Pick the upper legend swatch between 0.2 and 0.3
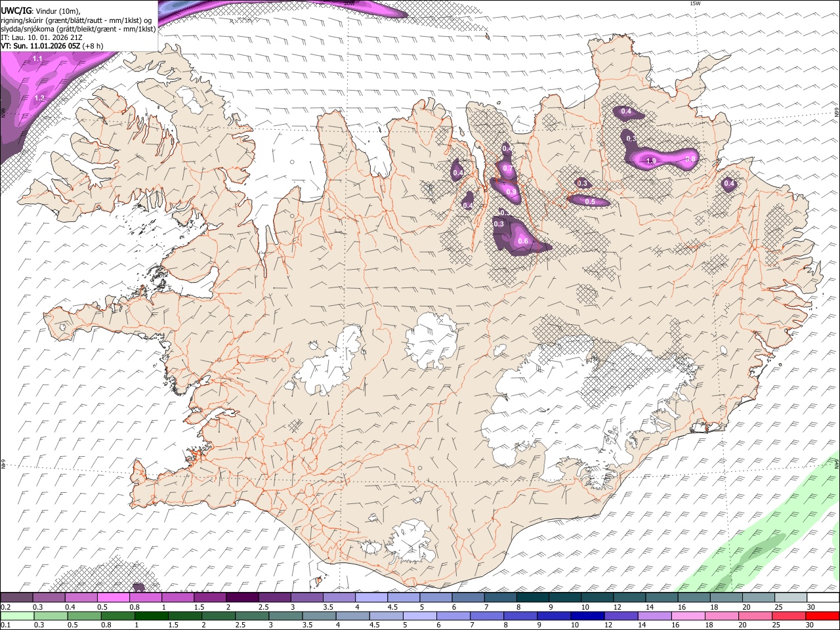The width and height of the screenshot is (840, 630). (x=16, y=597)
